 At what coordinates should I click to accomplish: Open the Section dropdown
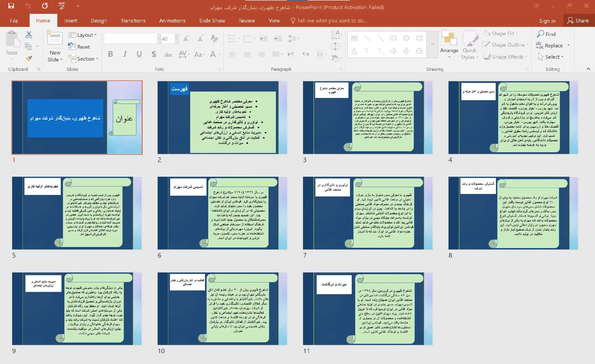tap(83, 59)
